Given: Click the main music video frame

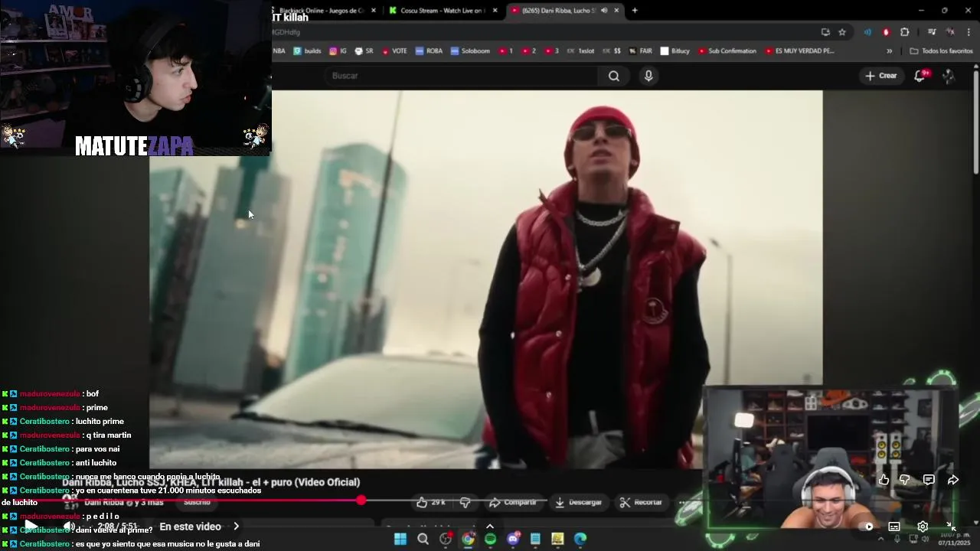Looking at the screenshot, I should [x=486, y=279].
